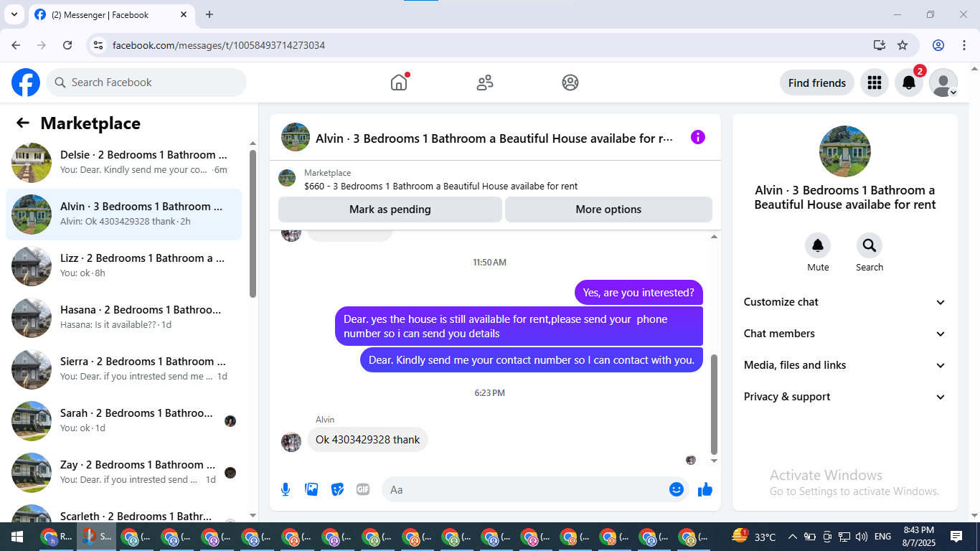Click the "Kindly send me your contact number" message

point(532,360)
